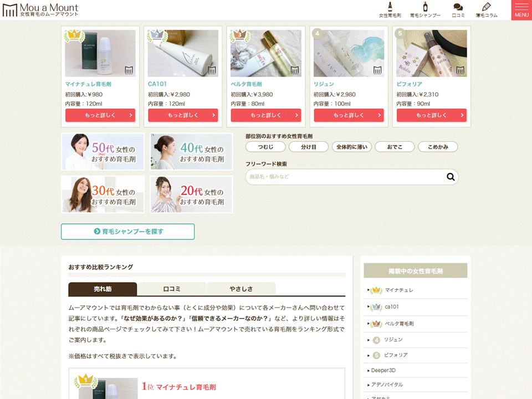The height and width of the screenshot is (399, 532).
Task: Open アデノバイタル in sidebar list
Action: tap(387, 385)
